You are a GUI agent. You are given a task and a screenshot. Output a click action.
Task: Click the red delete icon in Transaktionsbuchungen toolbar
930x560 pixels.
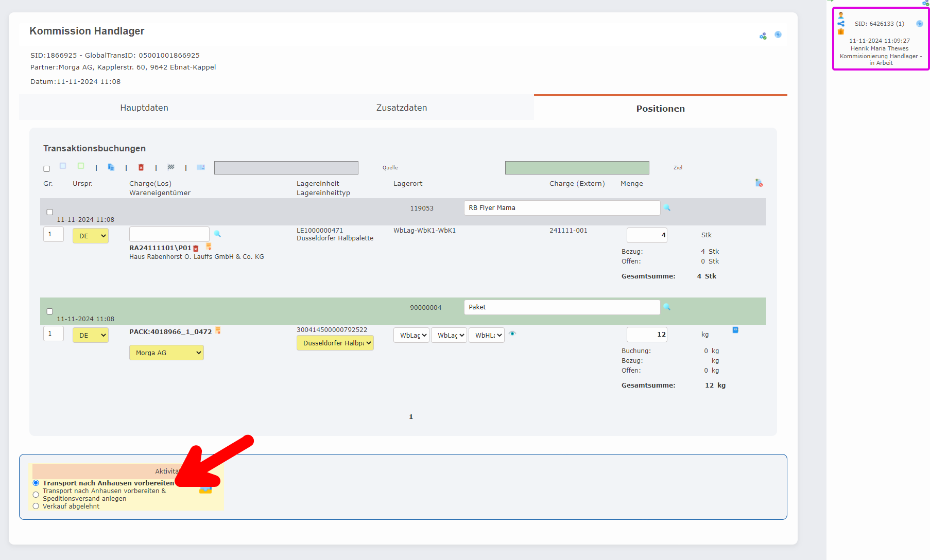point(142,167)
